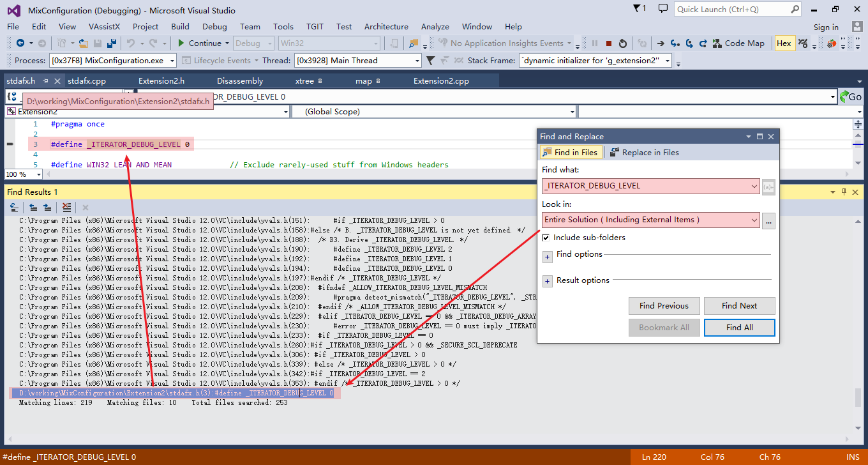The image size is (868, 465).
Task: Switch to Find in Files mode
Action: pos(570,153)
